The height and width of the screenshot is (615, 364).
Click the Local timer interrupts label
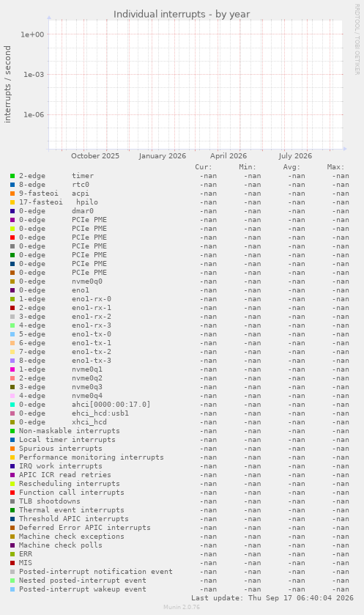pyautogui.click(x=67, y=440)
